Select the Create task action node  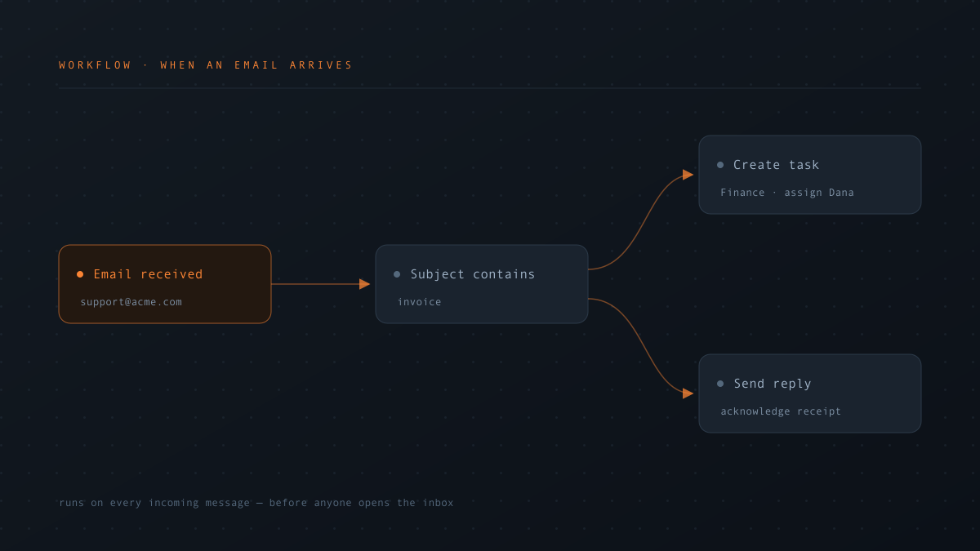coord(810,175)
